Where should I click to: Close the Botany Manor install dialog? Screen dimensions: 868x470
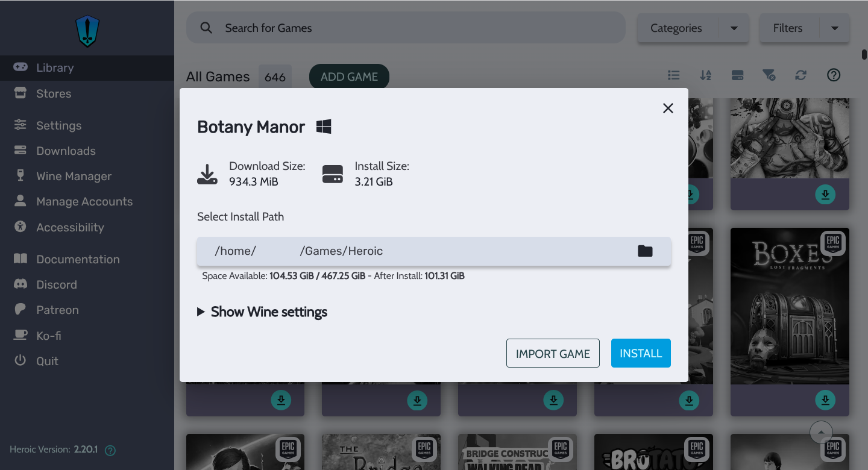click(668, 108)
